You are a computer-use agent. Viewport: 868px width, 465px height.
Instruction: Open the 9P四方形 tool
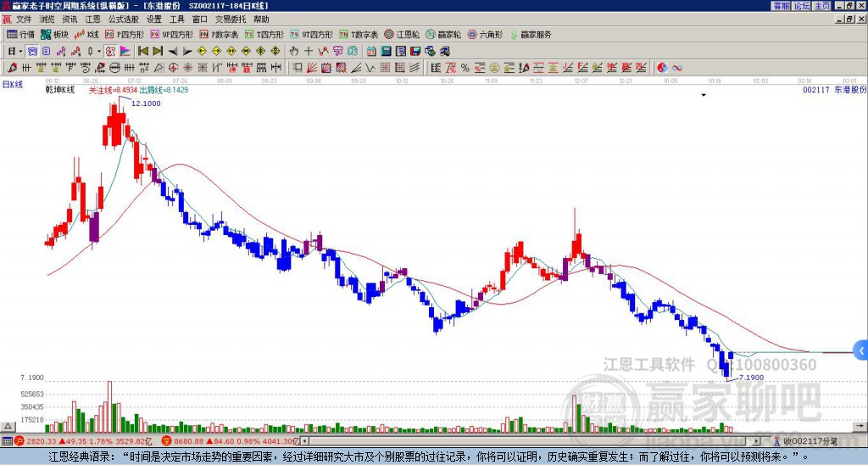click(x=172, y=34)
